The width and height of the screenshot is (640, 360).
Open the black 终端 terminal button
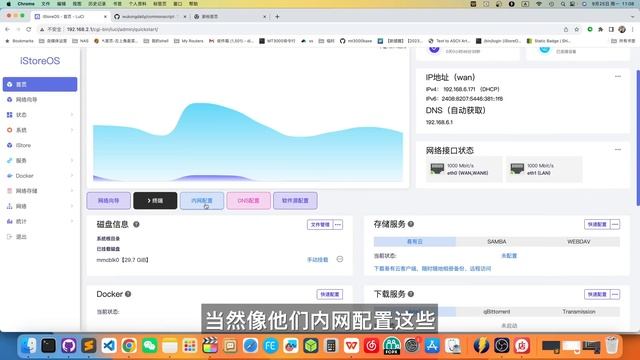[155, 201]
